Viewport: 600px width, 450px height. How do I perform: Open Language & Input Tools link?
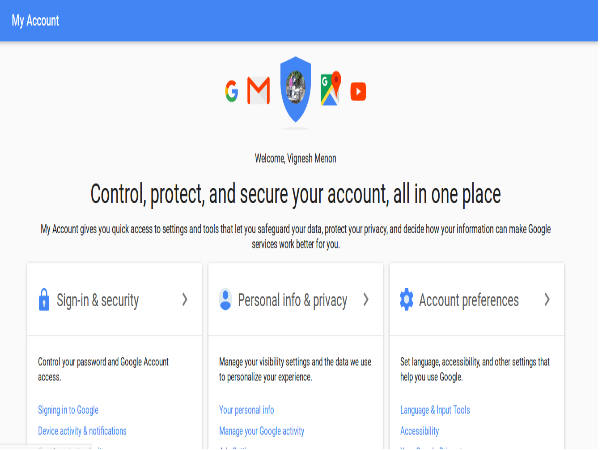click(434, 410)
